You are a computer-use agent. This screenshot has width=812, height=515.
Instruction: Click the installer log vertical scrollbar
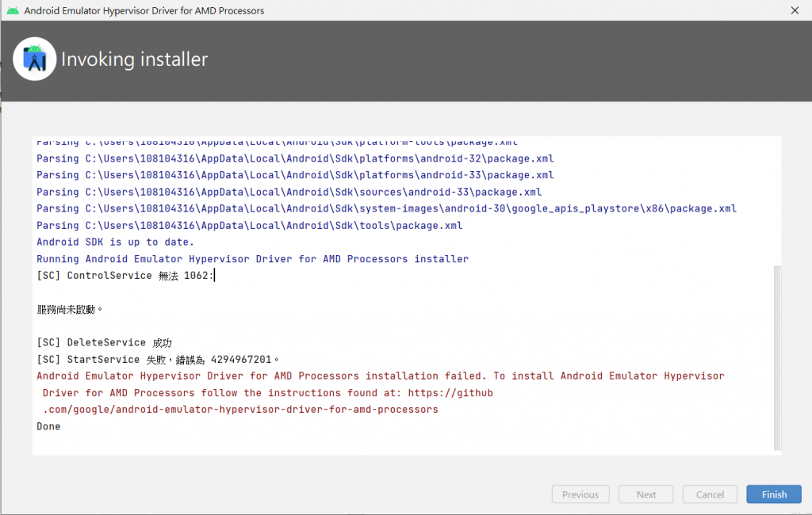[777, 357]
